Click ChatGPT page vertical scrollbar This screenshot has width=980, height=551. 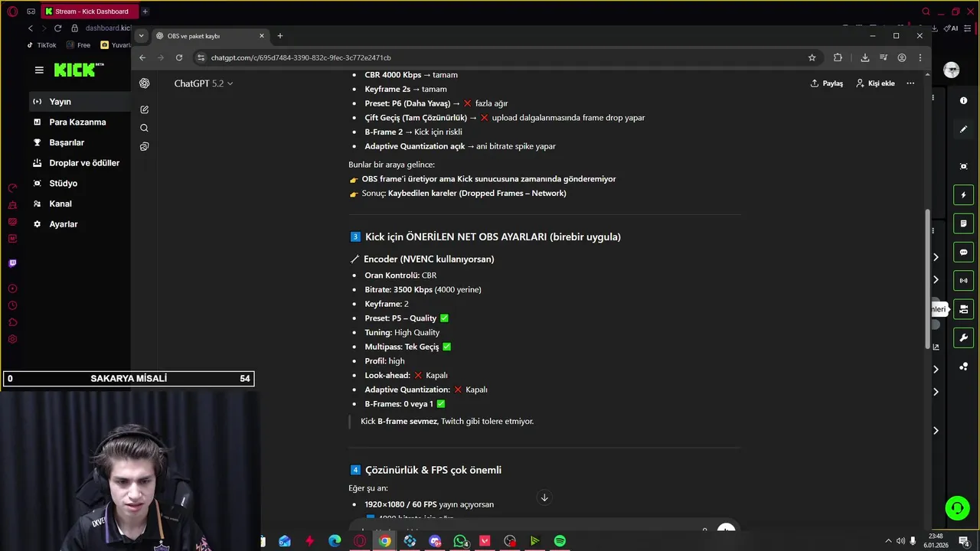tap(928, 279)
